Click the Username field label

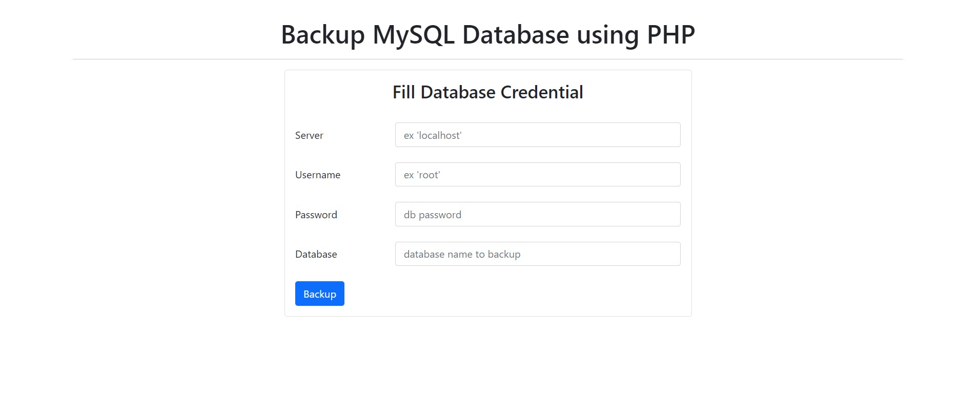(x=318, y=175)
